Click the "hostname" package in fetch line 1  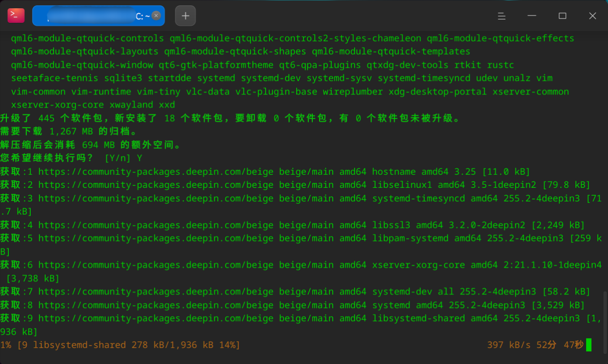[x=394, y=172]
